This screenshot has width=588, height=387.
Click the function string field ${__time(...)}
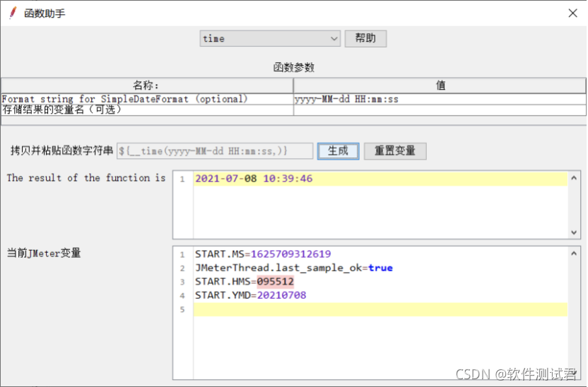pyautogui.click(x=215, y=151)
